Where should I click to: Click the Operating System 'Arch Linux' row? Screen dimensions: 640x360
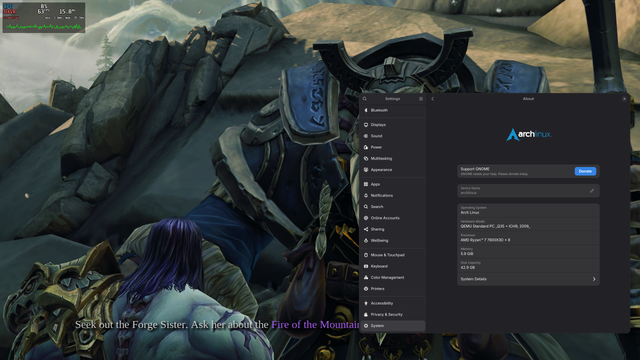click(x=528, y=211)
